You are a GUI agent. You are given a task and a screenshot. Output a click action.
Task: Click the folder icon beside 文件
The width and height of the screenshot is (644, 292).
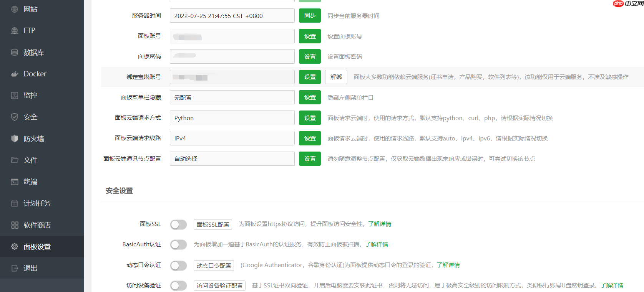click(15, 160)
